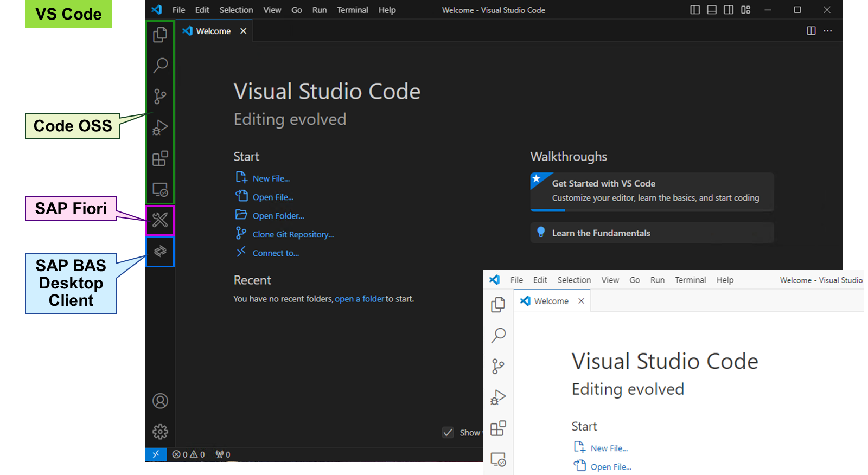Open Search view in dark window
Screen dimensions: 868x475
pyautogui.click(x=160, y=65)
